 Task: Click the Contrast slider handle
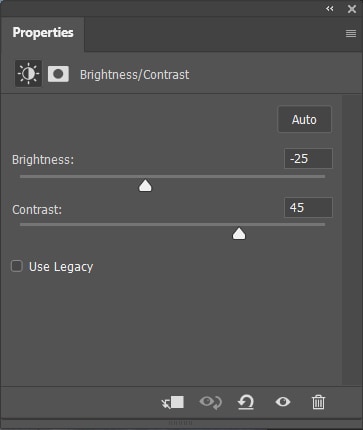(x=239, y=234)
